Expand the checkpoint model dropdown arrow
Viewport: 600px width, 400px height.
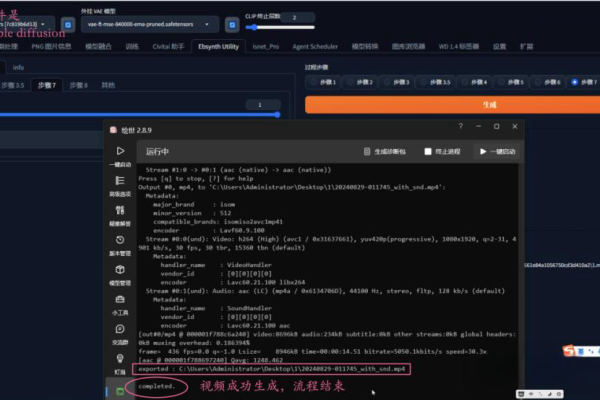pos(42,24)
